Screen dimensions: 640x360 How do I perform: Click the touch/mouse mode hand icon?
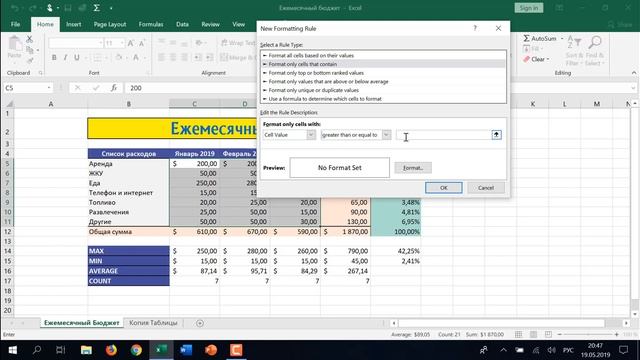49,8
